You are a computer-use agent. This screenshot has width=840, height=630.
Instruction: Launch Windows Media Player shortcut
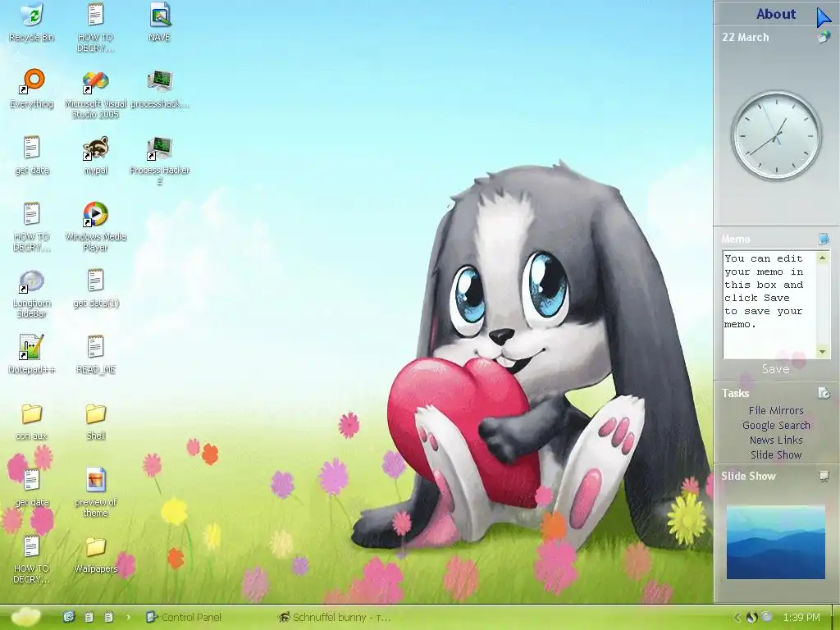click(95, 227)
